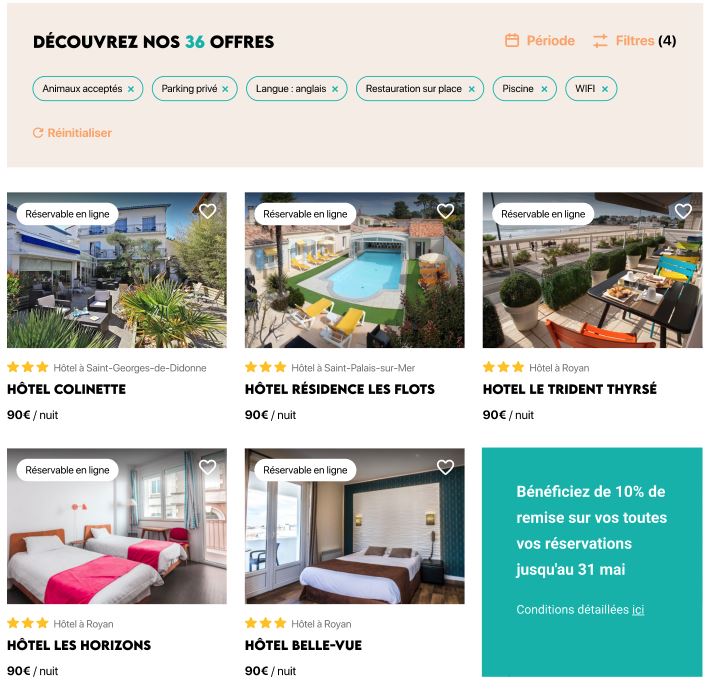Image resolution: width=710 pixels, height=689 pixels.
Task: Open the Période date selector
Action: tap(540, 41)
